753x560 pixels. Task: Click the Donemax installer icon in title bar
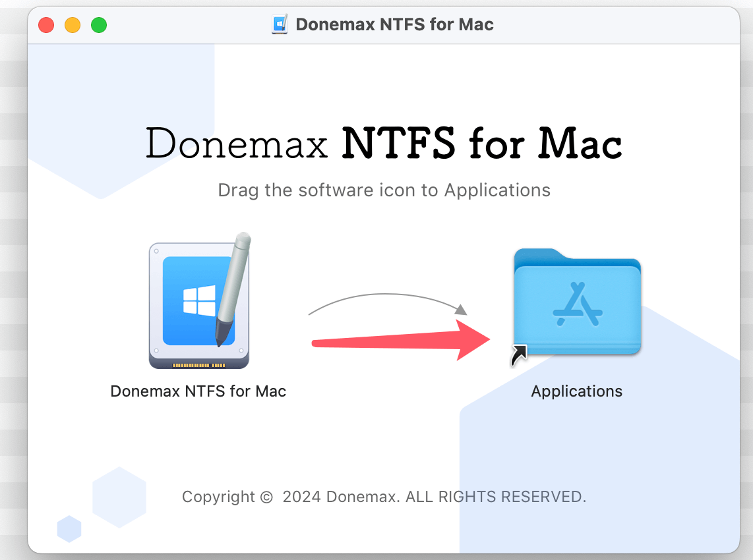click(x=280, y=24)
